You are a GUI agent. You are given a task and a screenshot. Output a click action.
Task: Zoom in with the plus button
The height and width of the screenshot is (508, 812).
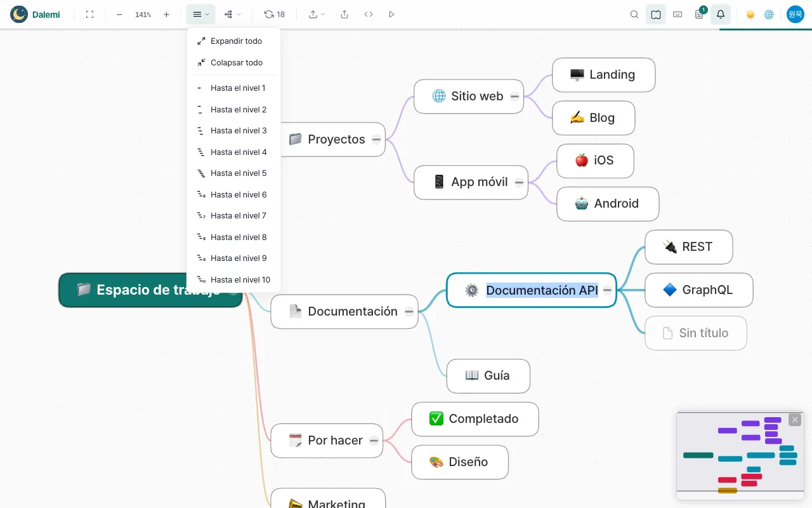pyautogui.click(x=166, y=14)
